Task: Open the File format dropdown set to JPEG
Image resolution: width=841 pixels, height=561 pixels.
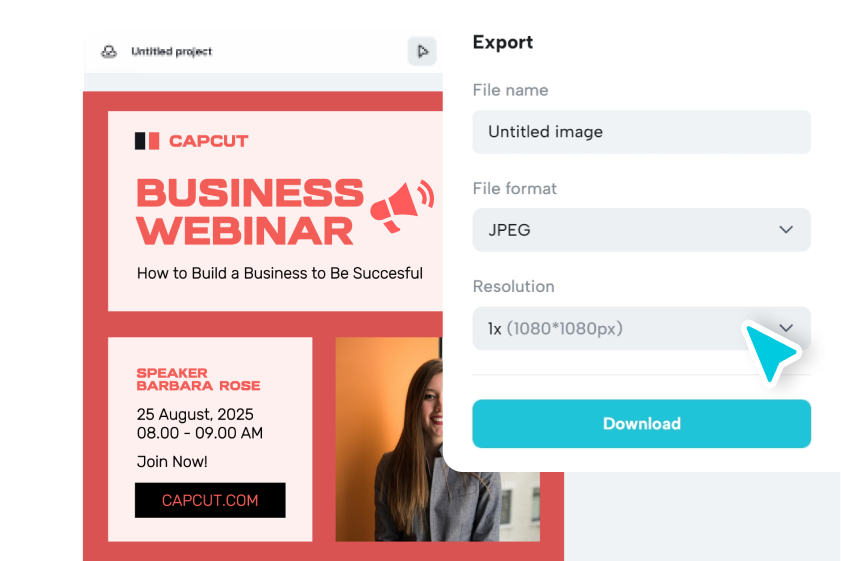Action: click(641, 230)
